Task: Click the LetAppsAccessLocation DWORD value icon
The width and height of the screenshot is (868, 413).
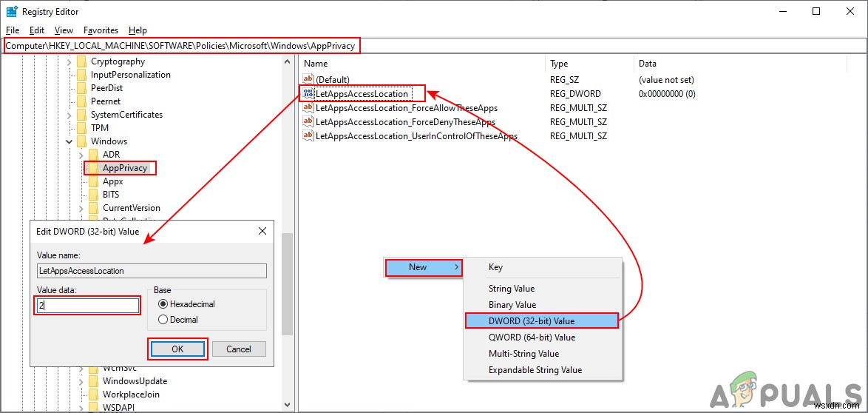Action: pyautogui.click(x=309, y=94)
